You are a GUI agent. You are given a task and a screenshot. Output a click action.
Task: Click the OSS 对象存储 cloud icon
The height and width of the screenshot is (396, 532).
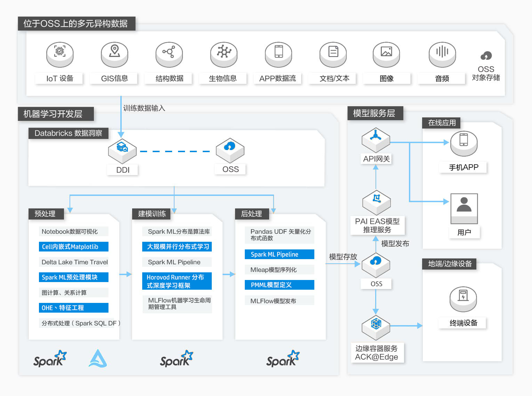(x=486, y=56)
